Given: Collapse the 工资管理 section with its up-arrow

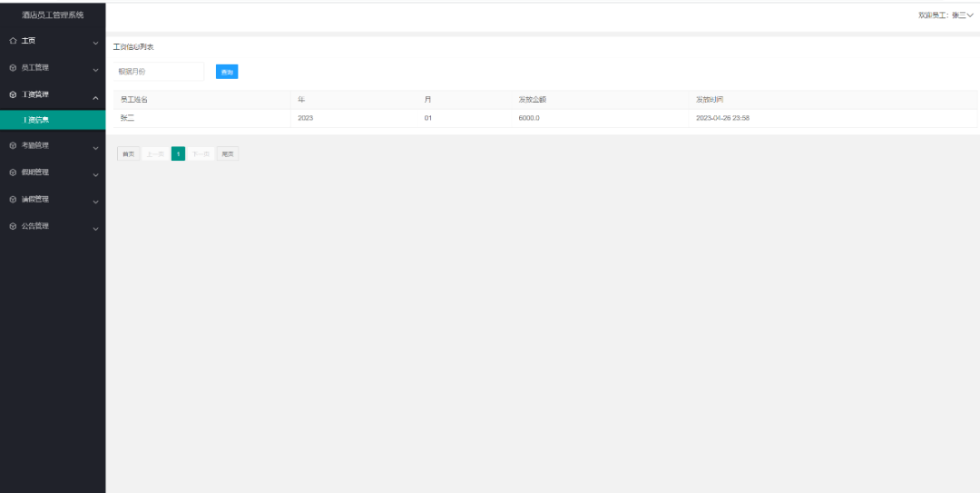Looking at the screenshot, I should click(95, 96).
